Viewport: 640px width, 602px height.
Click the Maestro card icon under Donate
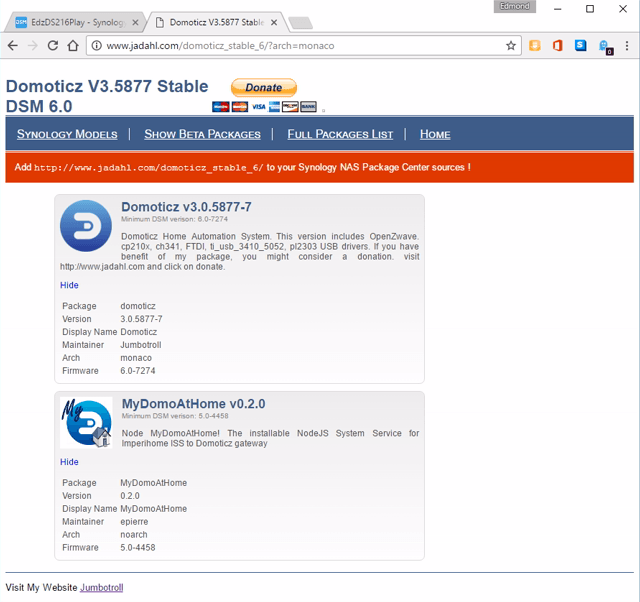(x=221, y=107)
